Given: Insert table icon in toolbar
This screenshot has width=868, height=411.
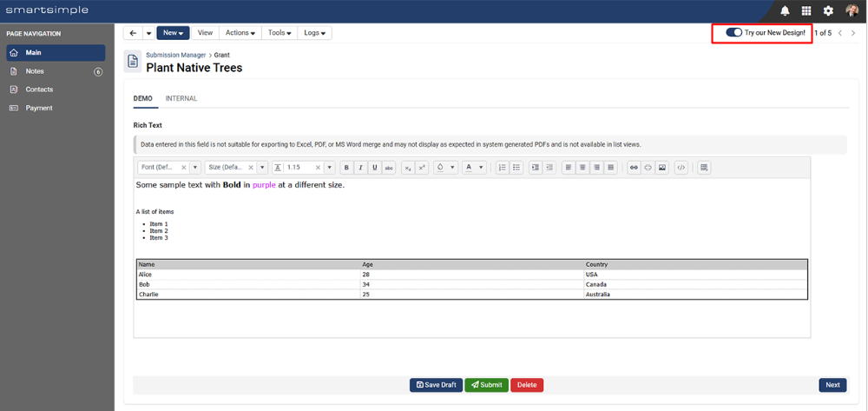Looking at the screenshot, I should (x=704, y=168).
